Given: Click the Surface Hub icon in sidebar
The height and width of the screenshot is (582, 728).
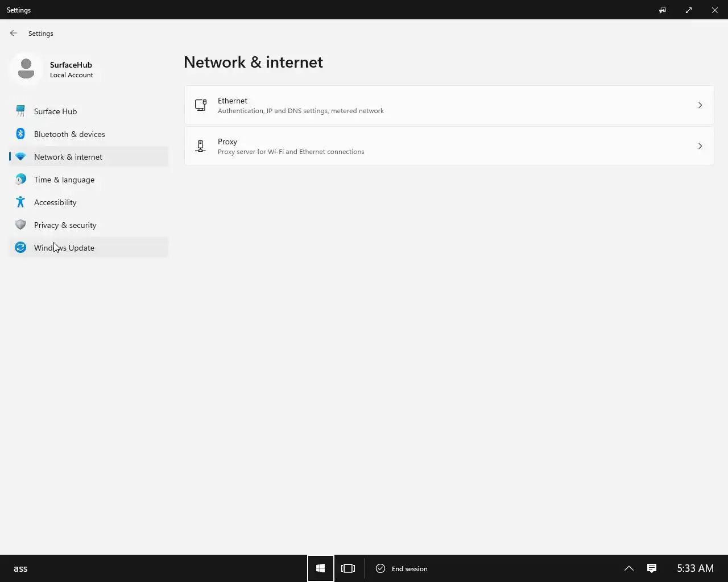Looking at the screenshot, I should (x=20, y=111).
